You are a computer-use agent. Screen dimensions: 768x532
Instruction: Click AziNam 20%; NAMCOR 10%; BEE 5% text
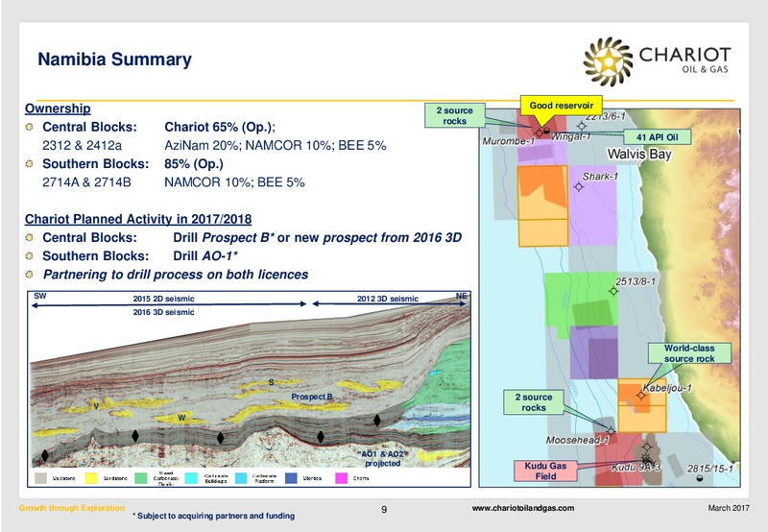coord(276,146)
